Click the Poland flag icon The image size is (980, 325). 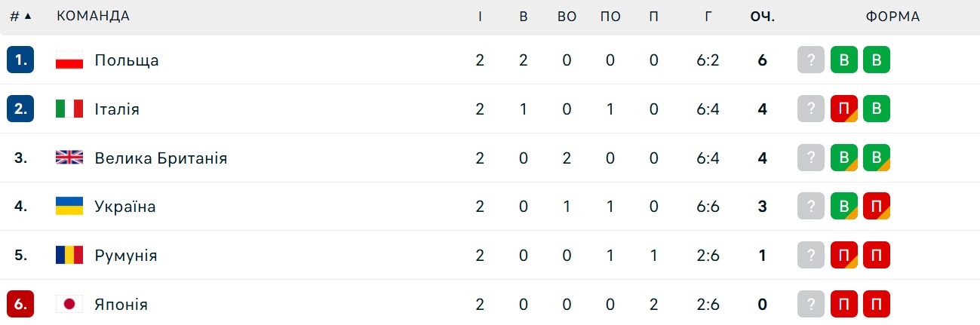(69, 60)
